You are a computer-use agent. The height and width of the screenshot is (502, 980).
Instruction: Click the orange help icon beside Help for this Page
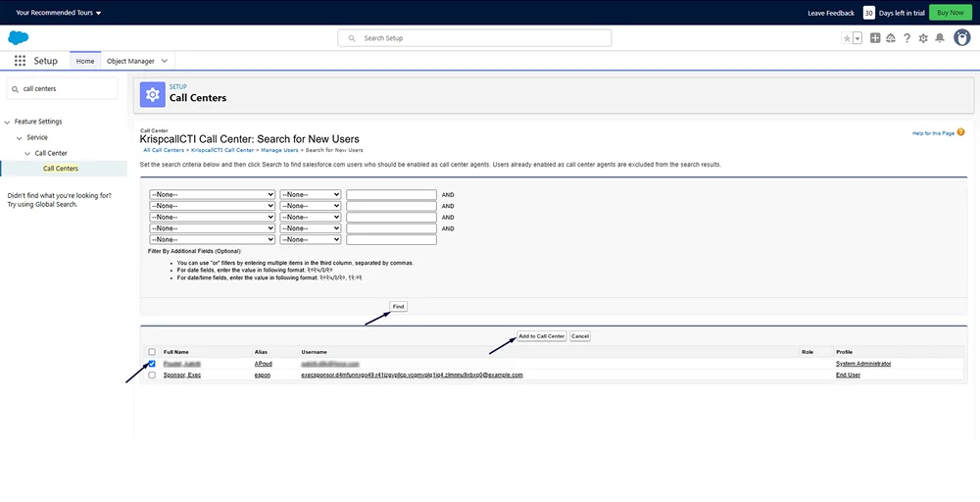pyautogui.click(x=960, y=132)
